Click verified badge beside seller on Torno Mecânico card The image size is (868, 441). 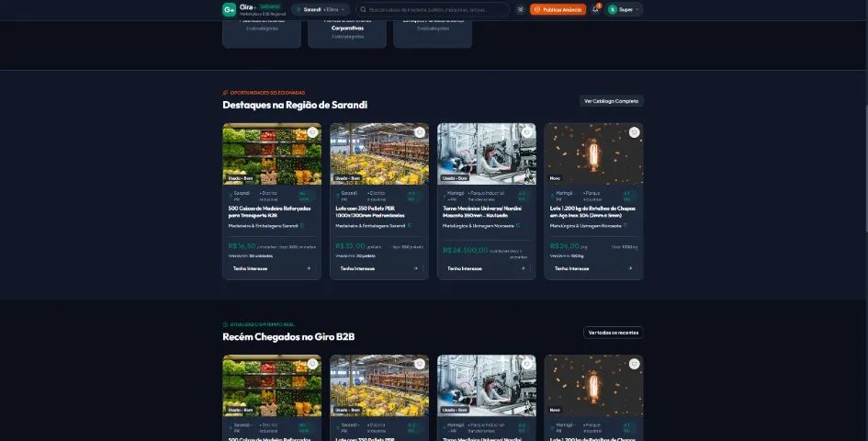[x=518, y=225]
